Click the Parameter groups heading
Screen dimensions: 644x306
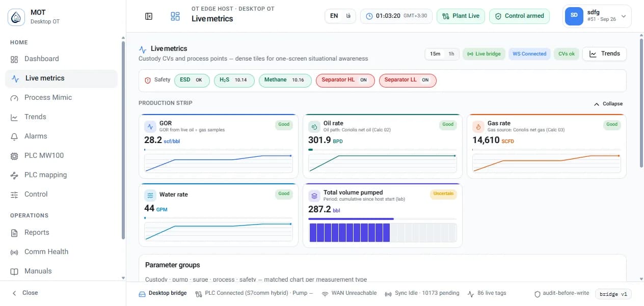[172, 265]
